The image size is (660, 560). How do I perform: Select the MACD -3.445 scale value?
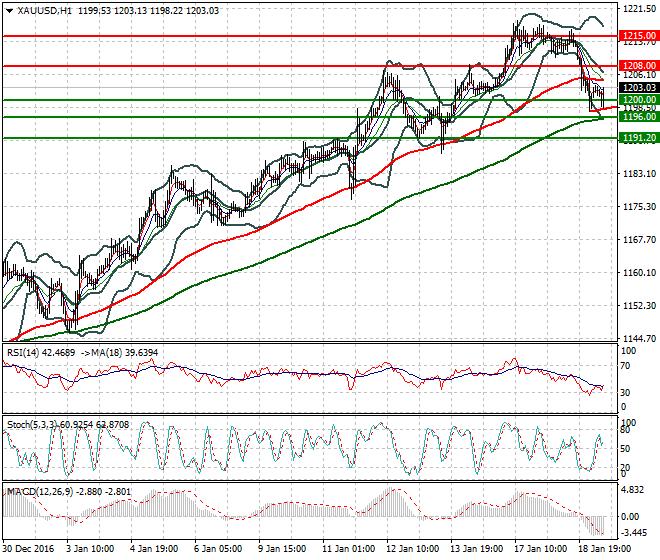(x=634, y=533)
